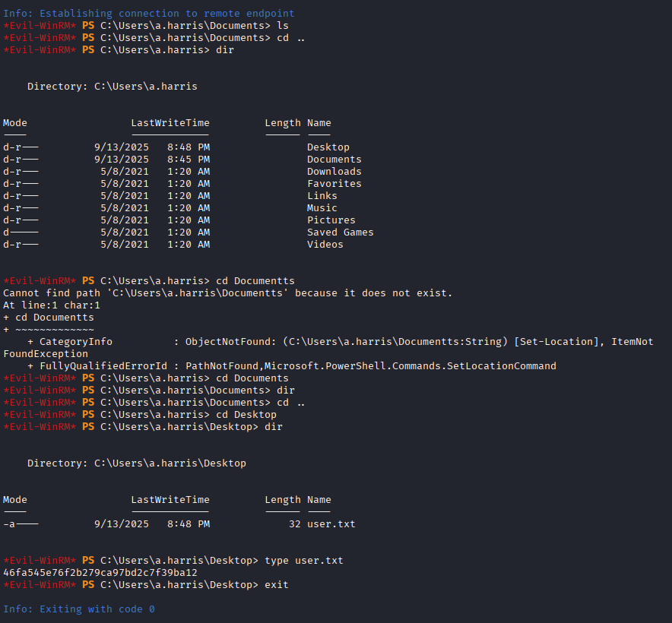
Task: Click the 'cd Desktop' command text
Action: (246, 415)
